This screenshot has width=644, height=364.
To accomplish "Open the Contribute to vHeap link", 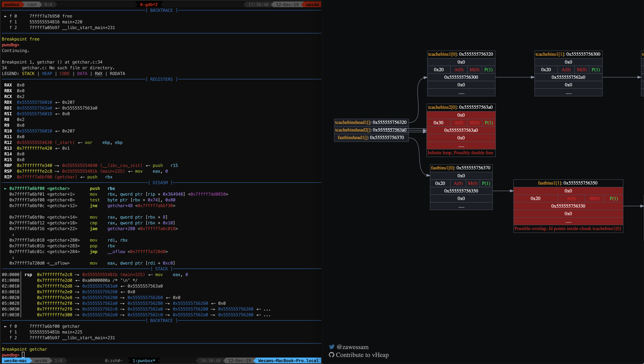I will 362,355.
